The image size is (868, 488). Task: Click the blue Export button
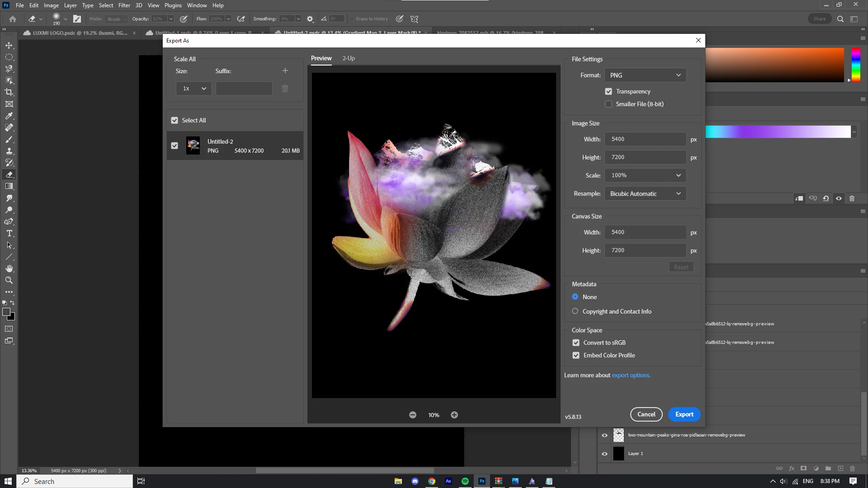[x=684, y=414]
